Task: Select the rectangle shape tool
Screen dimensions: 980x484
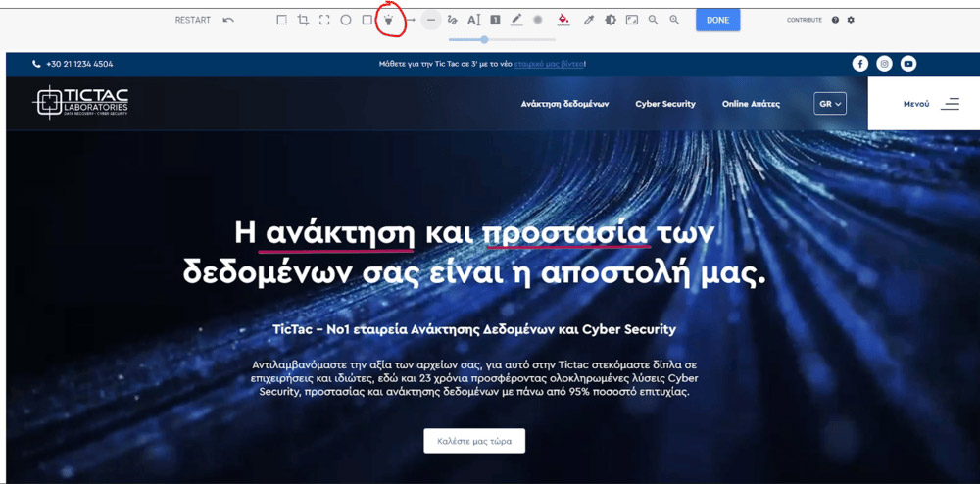Action: 367,20
